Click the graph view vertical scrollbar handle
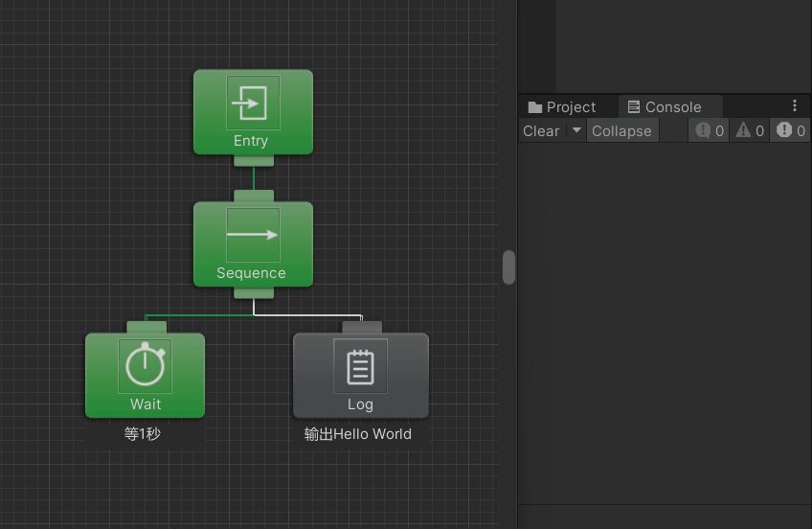The width and height of the screenshot is (812, 529). point(508,267)
